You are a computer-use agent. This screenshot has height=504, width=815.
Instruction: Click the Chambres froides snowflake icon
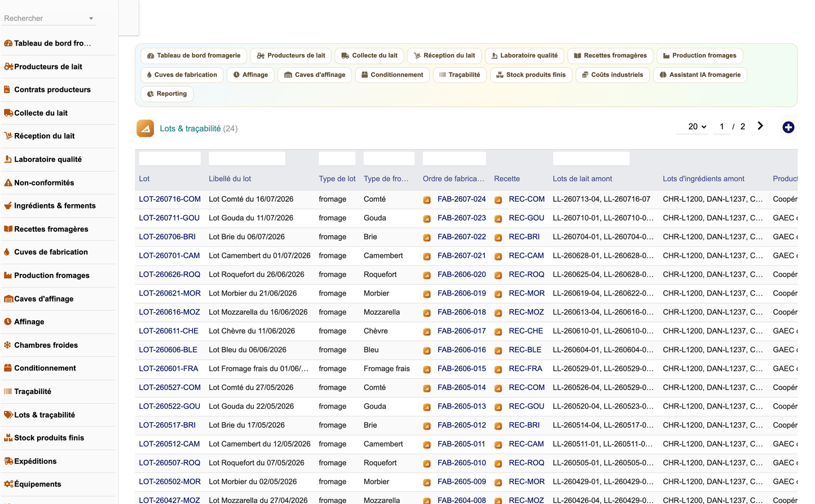(8, 345)
